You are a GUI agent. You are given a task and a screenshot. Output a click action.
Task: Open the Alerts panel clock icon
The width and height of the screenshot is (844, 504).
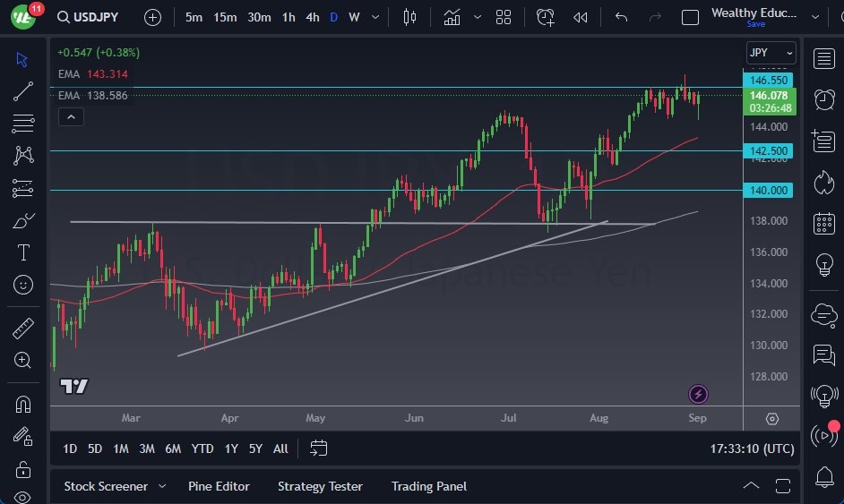(x=823, y=99)
